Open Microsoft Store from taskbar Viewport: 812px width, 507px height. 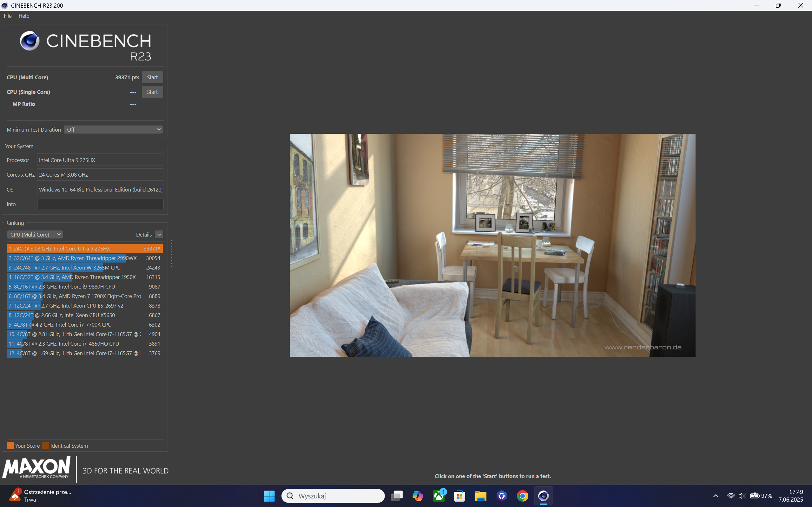click(x=459, y=496)
